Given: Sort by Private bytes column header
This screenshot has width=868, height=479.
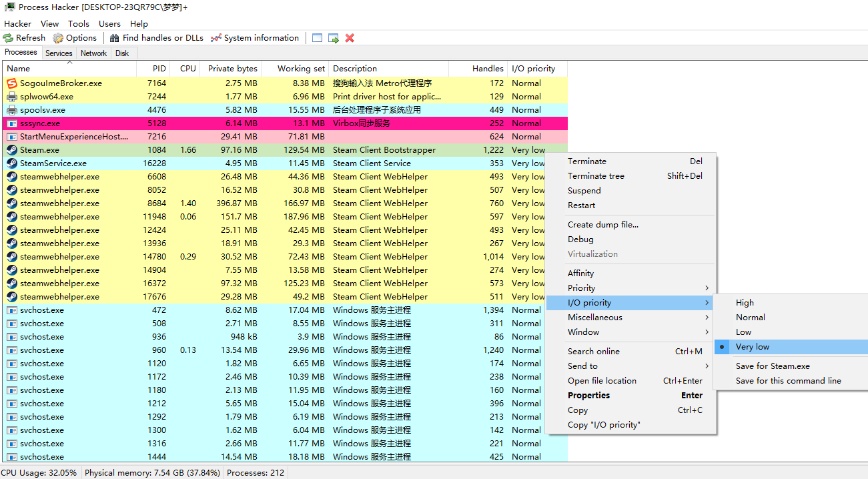Looking at the screenshot, I should (230, 69).
